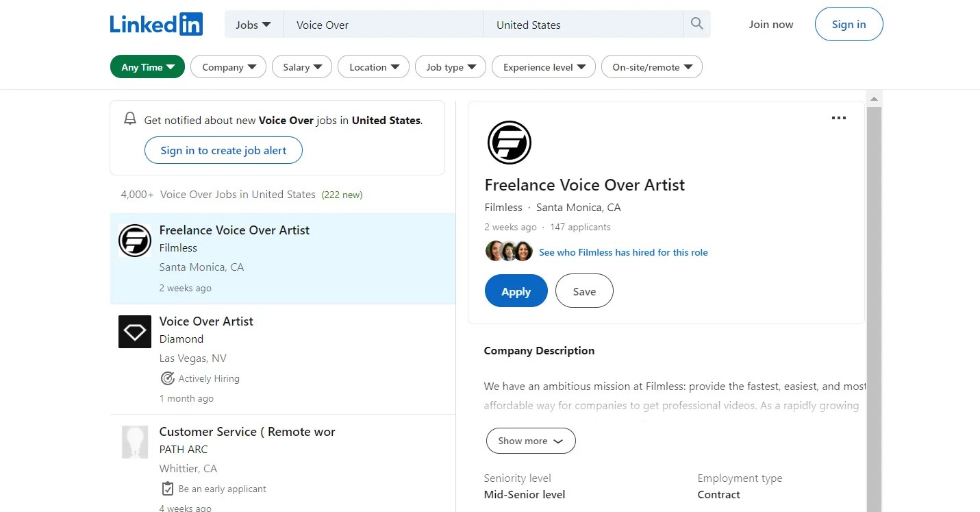The image size is (980, 512).
Task: Select the Voice Over Artist Diamond listing
Action: tap(282, 359)
